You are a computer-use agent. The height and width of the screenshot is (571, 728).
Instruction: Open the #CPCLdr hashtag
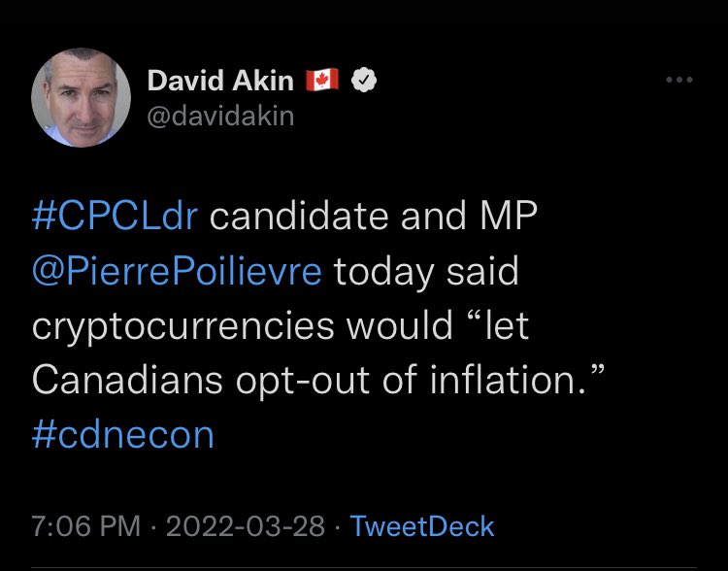[116, 218]
